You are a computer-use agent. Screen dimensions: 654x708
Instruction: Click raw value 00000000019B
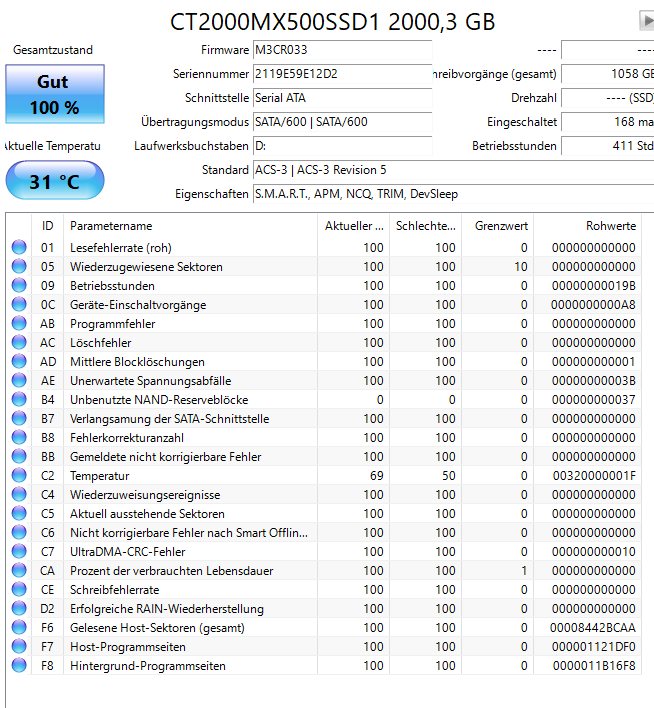pos(593,286)
